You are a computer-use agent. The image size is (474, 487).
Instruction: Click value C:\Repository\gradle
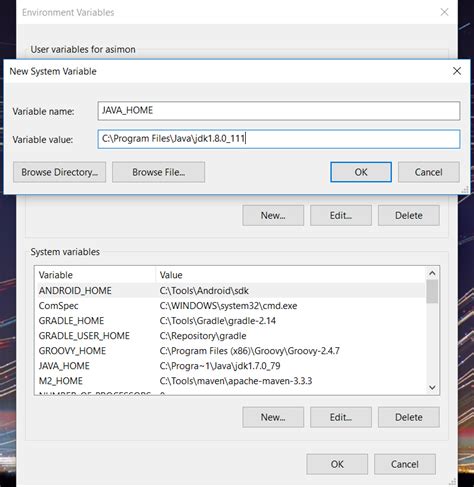(203, 336)
